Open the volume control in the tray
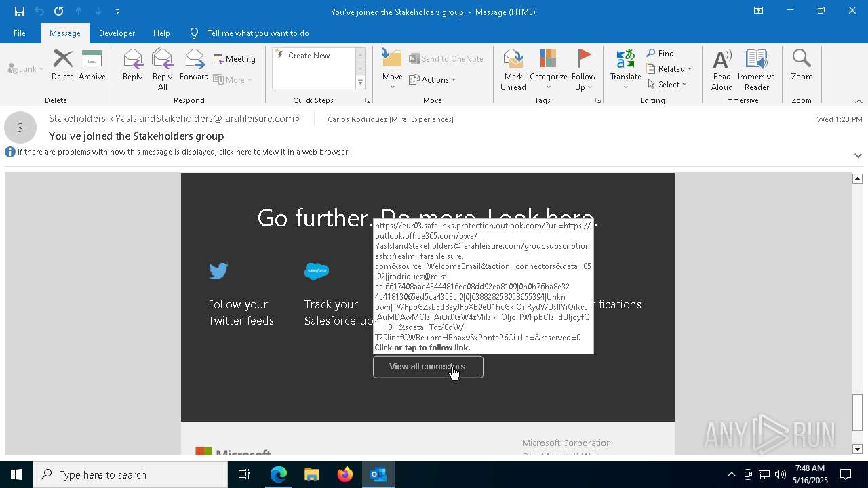Viewport: 868px width, 488px height. 780,474
